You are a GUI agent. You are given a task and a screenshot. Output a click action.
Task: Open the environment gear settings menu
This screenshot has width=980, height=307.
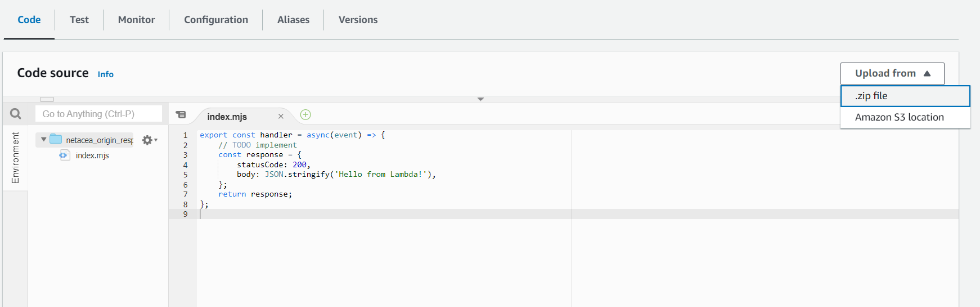(x=149, y=140)
